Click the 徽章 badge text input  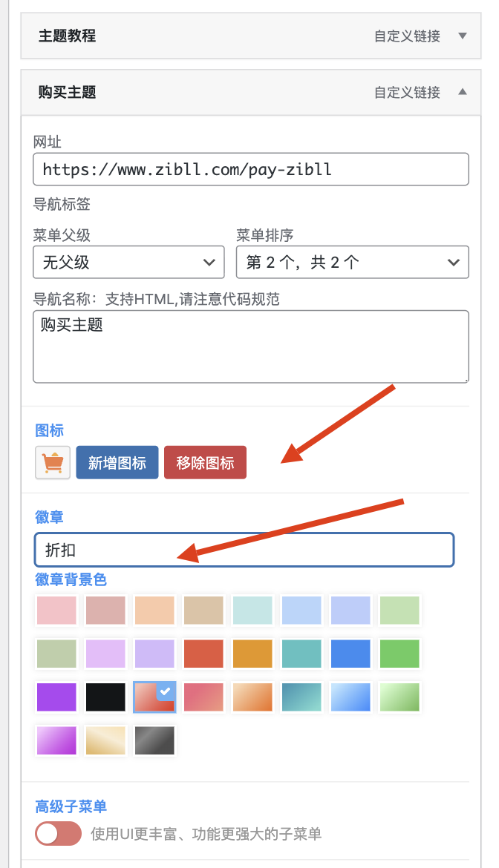[244, 550]
